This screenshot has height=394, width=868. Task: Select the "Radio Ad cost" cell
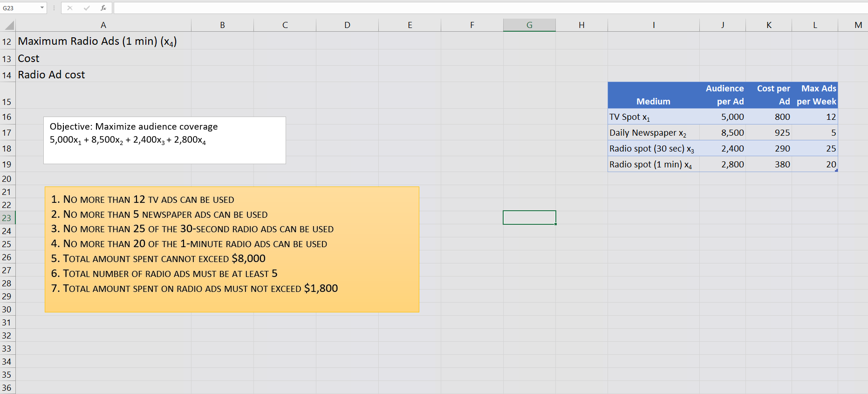pos(103,75)
